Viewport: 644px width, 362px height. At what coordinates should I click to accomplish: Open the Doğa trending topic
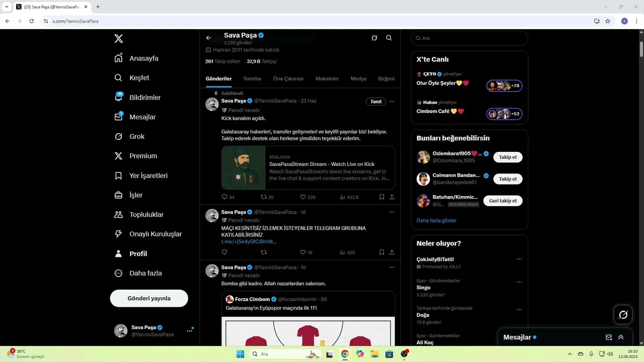click(469, 315)
